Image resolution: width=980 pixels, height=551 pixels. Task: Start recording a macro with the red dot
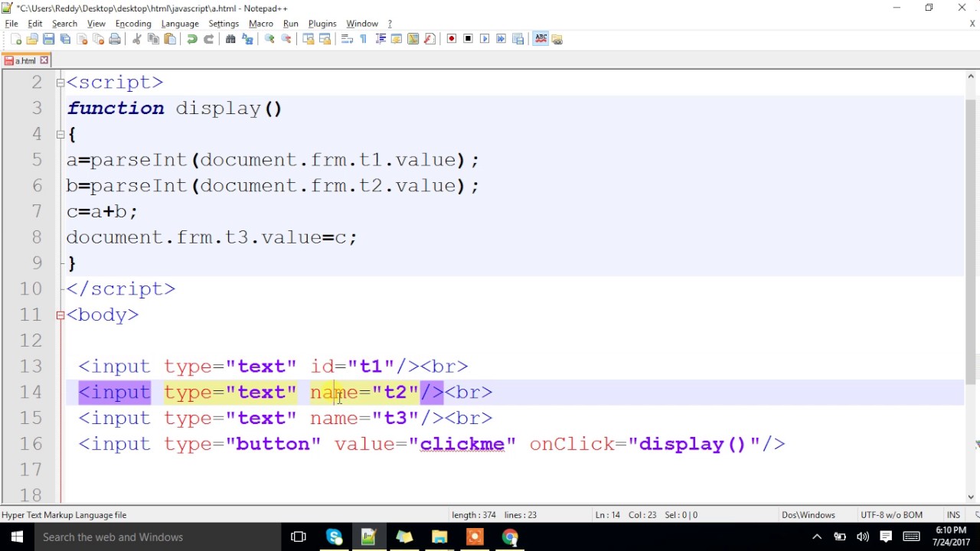point(452,39)
